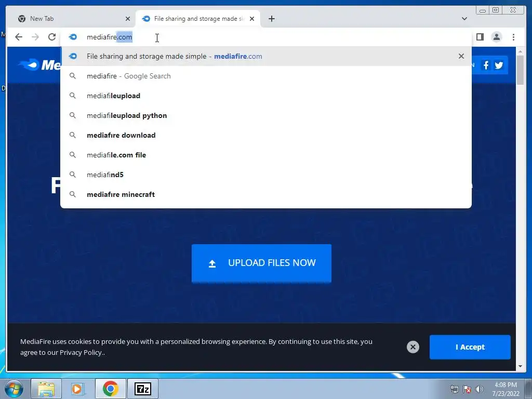Click the Forward navigation arrow
Viewport: 532px width, 399px height.
(x=35, y=37)
